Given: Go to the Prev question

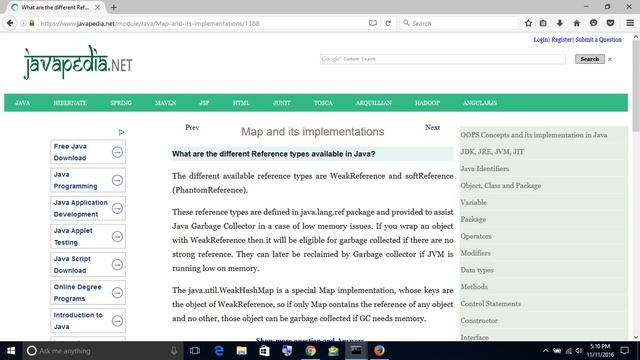Looking at the screenshot, I should (x=192, y=127).
